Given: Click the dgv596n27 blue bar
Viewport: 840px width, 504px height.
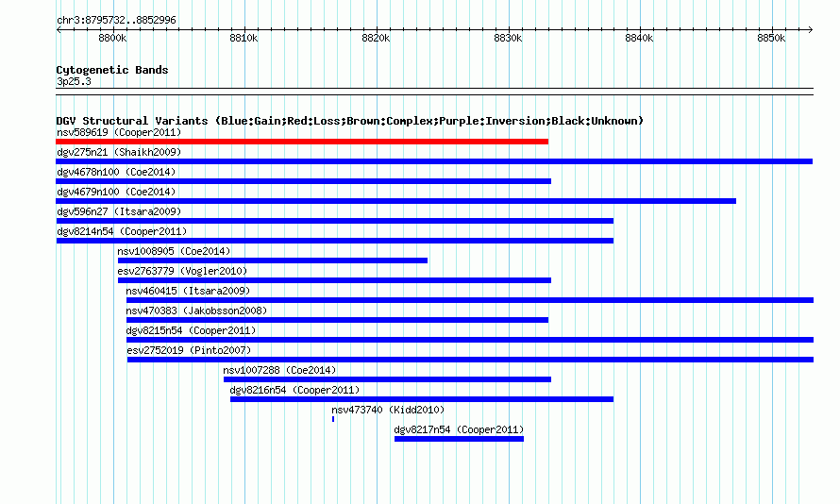Looking at the screenshot, I should pos(335,221).
